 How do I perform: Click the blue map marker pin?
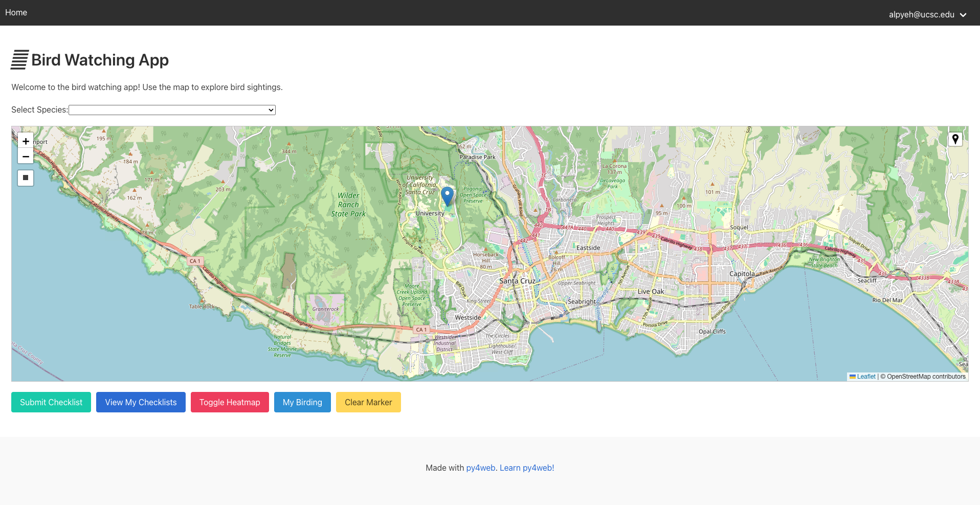(447, 195)
